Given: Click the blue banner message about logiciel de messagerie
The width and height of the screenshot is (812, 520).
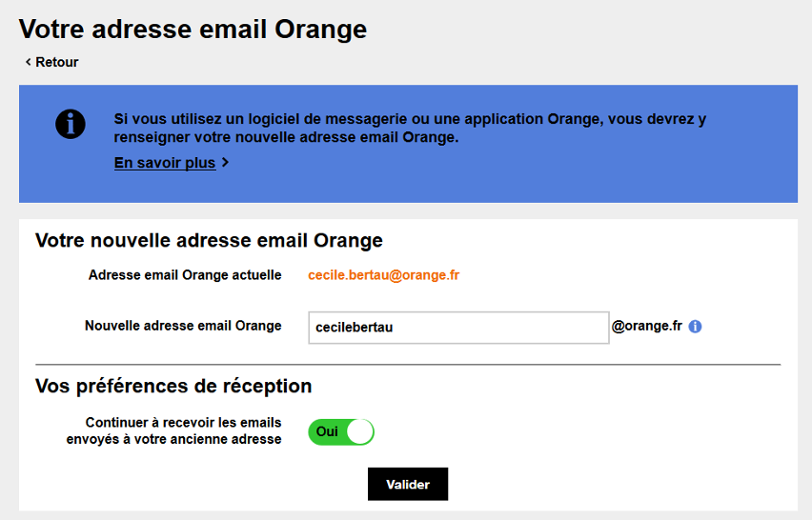Looking at the screenshot, I should click(410, 129).
